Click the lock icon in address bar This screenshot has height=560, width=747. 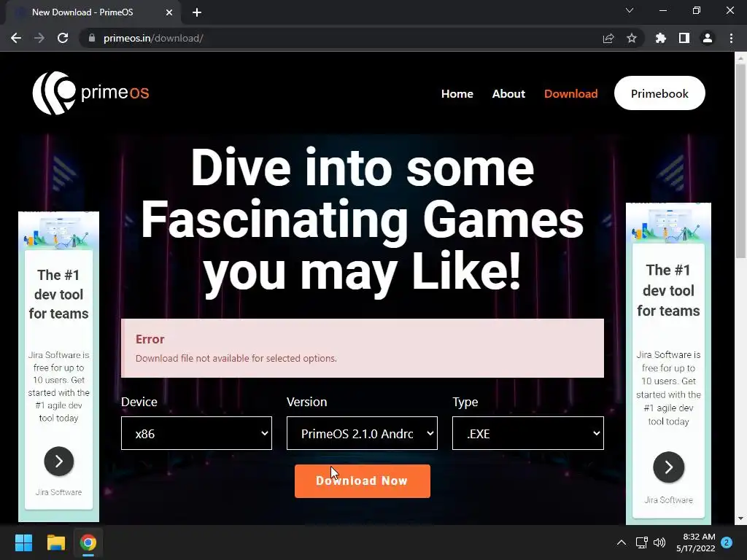click(92, 38)
